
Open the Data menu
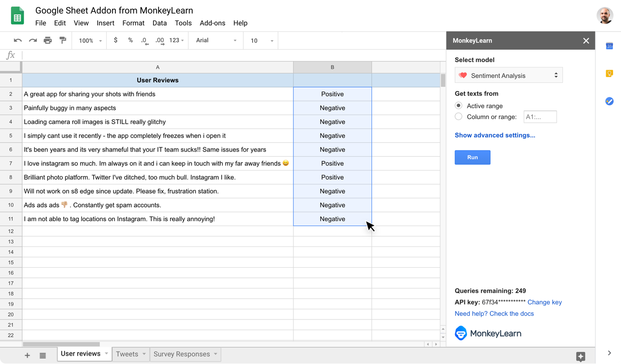(159, 23)
